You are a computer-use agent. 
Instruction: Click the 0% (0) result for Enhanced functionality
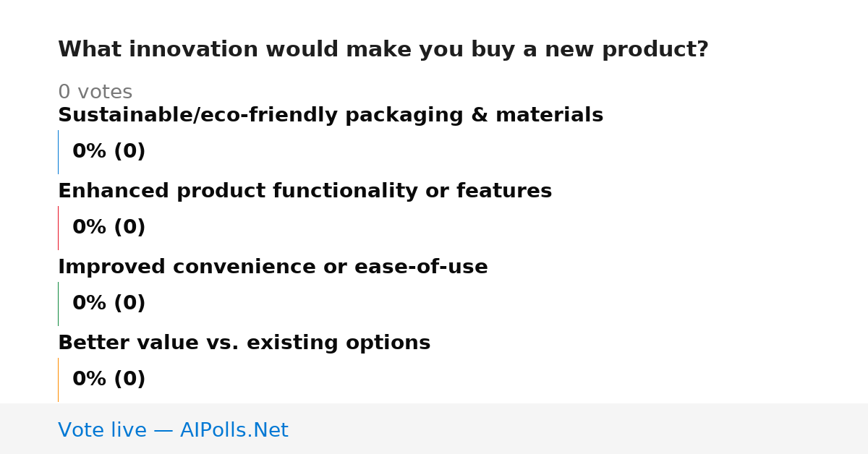109,228
